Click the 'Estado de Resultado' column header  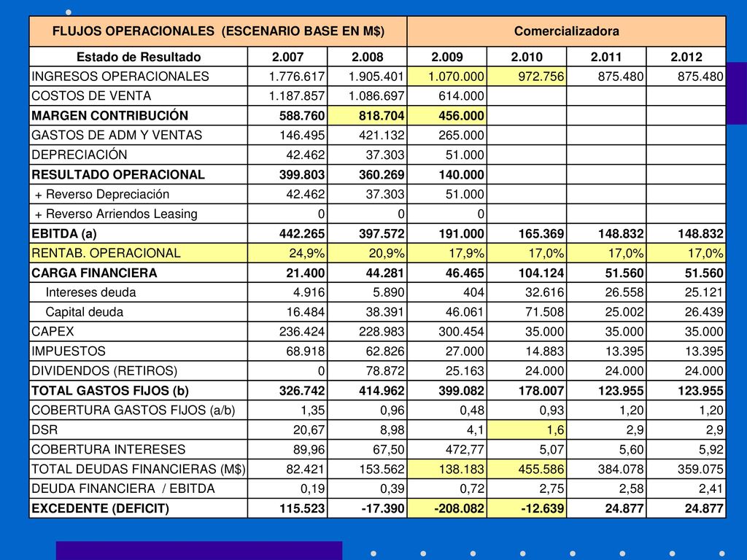click(139, 57)
